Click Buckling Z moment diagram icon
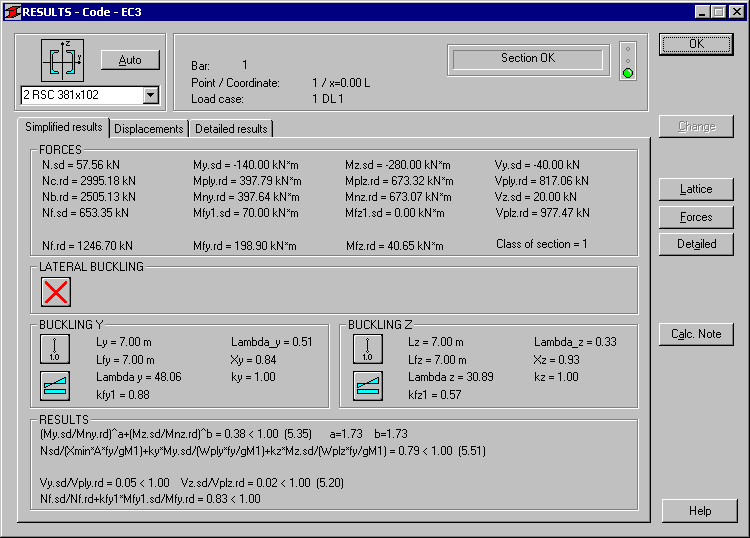This screenshot has height=538, width=750. (367, 386)
